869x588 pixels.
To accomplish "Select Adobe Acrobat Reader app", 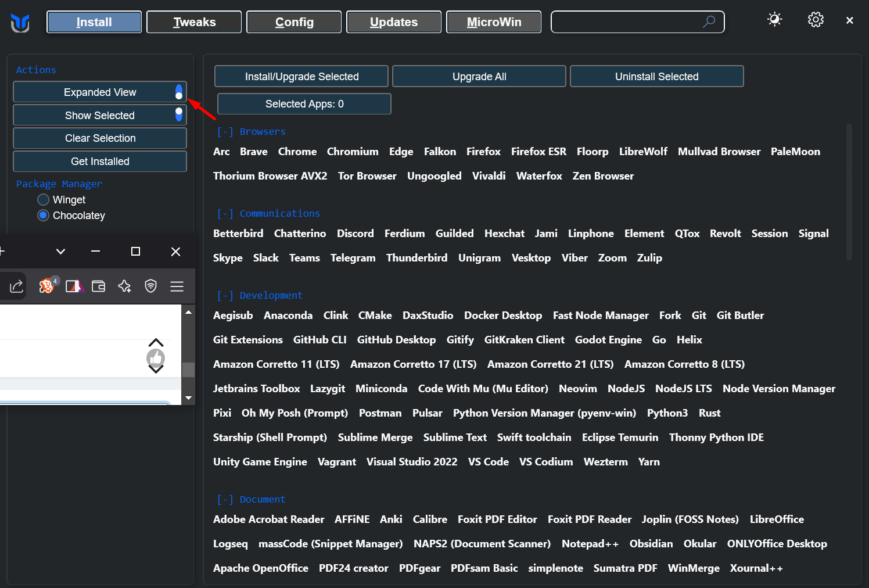I will coord(269,519).
